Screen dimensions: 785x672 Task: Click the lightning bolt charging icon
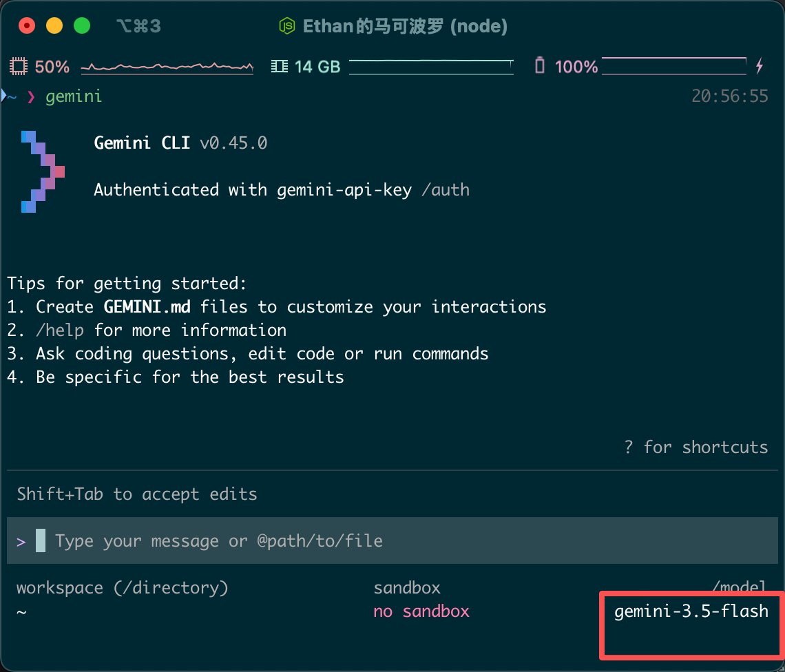coord(760,65)
